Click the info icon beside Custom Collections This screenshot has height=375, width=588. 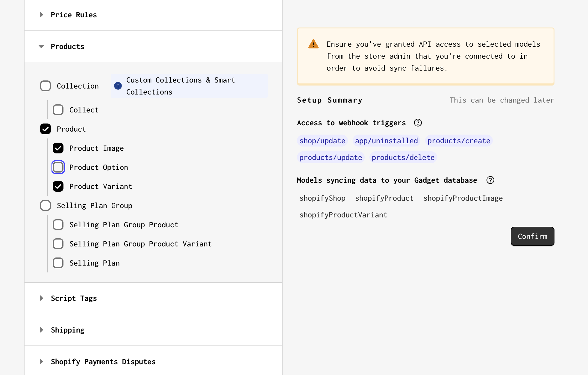coord(118,86)
